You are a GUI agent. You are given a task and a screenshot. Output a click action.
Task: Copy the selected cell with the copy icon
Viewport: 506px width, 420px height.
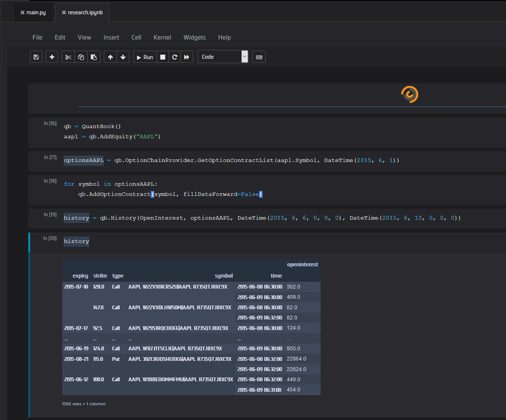click(x=81, y=57)
